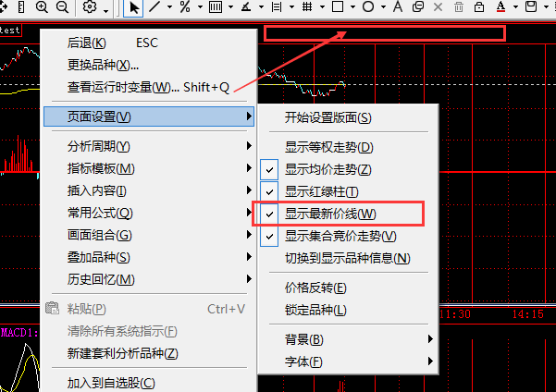
Task: Expand the grid tool dropdown arrow
Action: pos(322,6)
